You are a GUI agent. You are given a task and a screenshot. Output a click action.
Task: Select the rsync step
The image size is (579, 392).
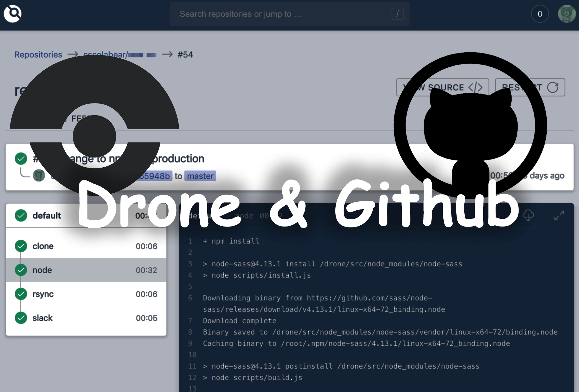click(x=86, y=294)
